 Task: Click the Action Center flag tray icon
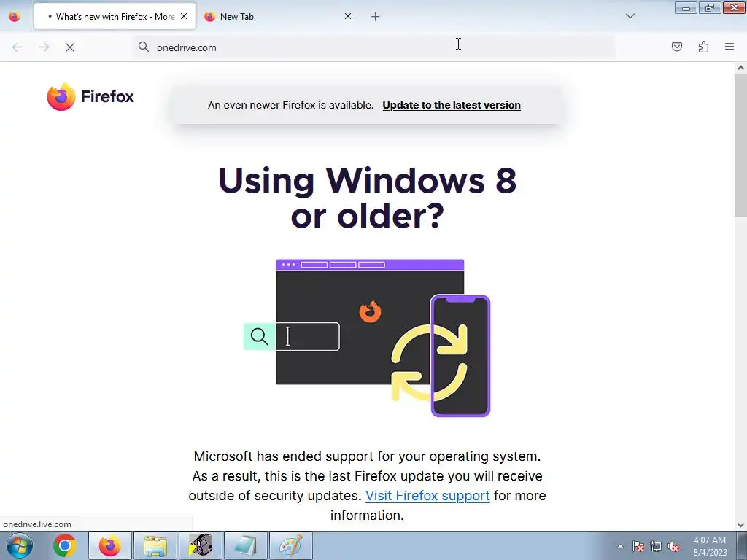(638, 546)
